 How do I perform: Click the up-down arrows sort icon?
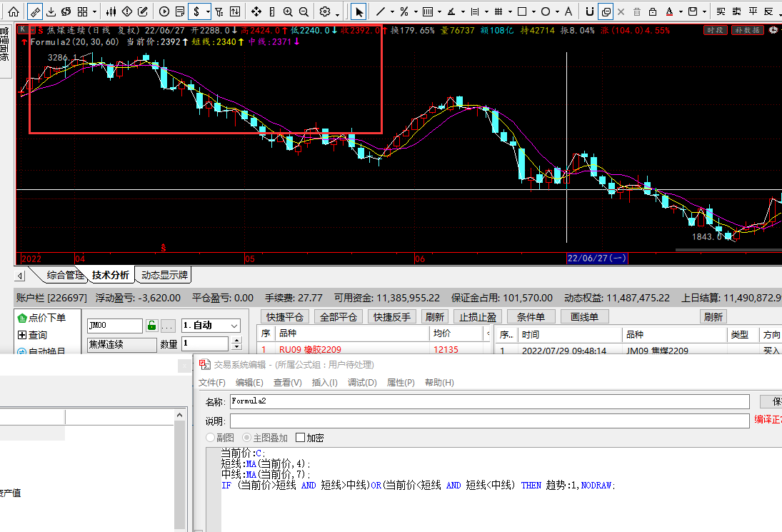coord(235,11)
